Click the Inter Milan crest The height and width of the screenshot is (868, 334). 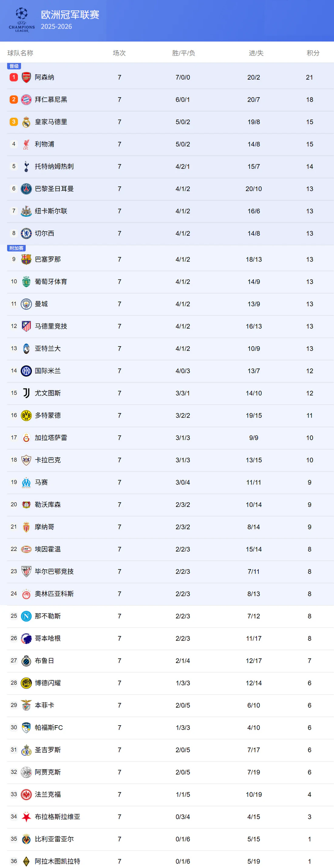[x=26, y=371]
